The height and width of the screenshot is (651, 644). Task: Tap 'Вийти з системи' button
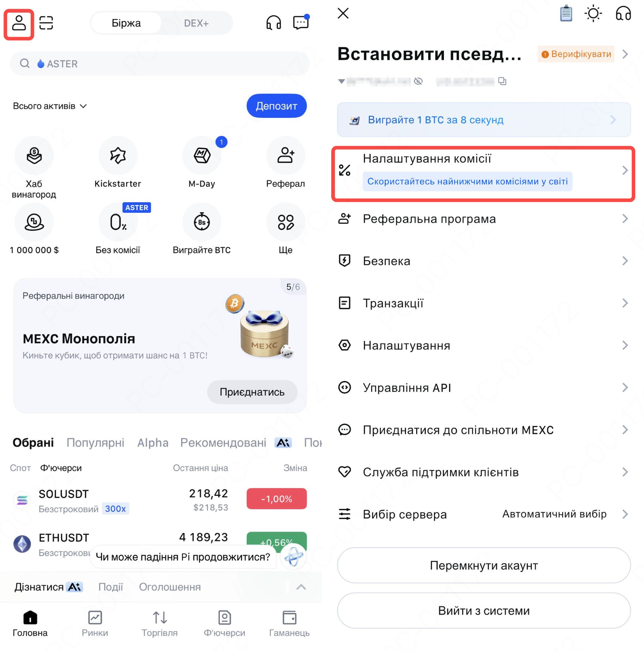[484, 611]
